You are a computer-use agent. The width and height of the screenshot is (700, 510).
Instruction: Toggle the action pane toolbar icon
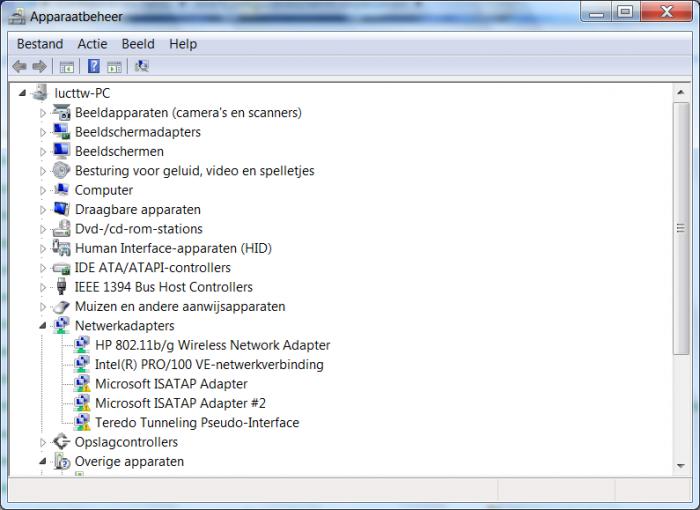[x=114, y=67]
